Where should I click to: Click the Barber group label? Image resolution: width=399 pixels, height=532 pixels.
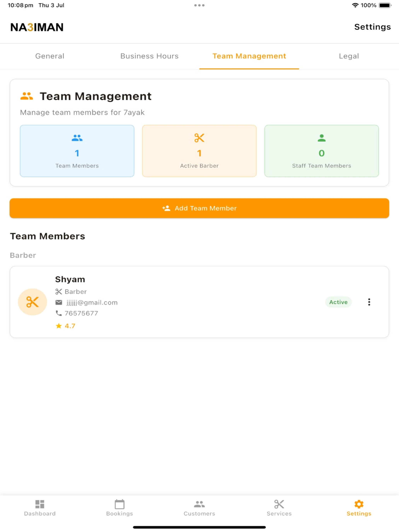[23, 255]
